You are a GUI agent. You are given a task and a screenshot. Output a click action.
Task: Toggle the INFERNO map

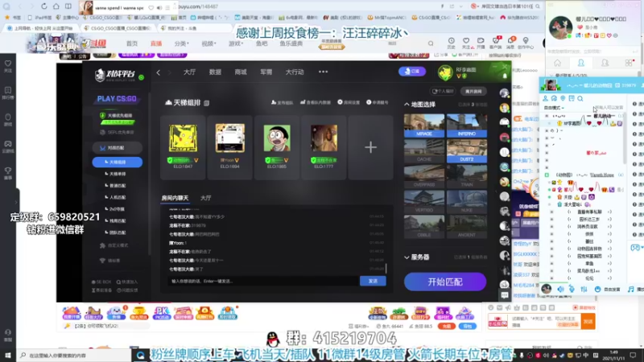pyautogui.click(x=467, y=125)
